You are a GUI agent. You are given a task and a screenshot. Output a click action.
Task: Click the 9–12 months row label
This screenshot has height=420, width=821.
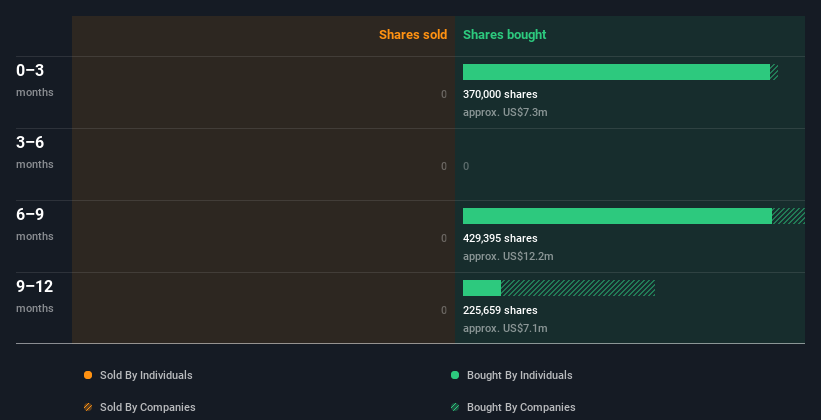pyautogui.click(x=35, y=296)
